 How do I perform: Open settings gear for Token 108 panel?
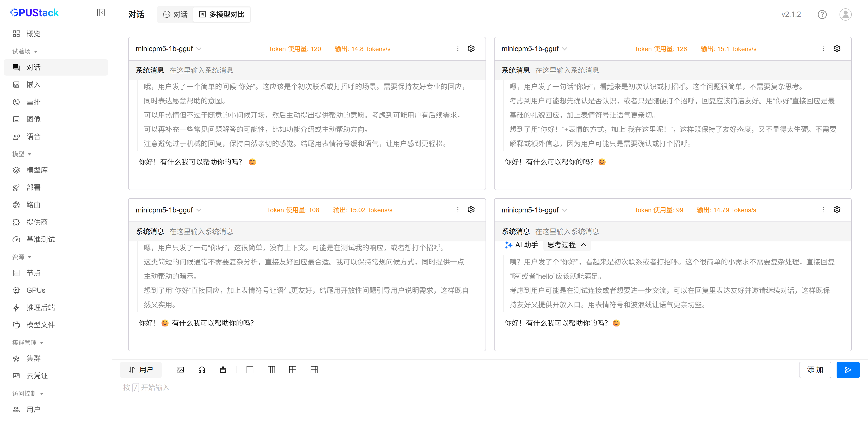471,210
